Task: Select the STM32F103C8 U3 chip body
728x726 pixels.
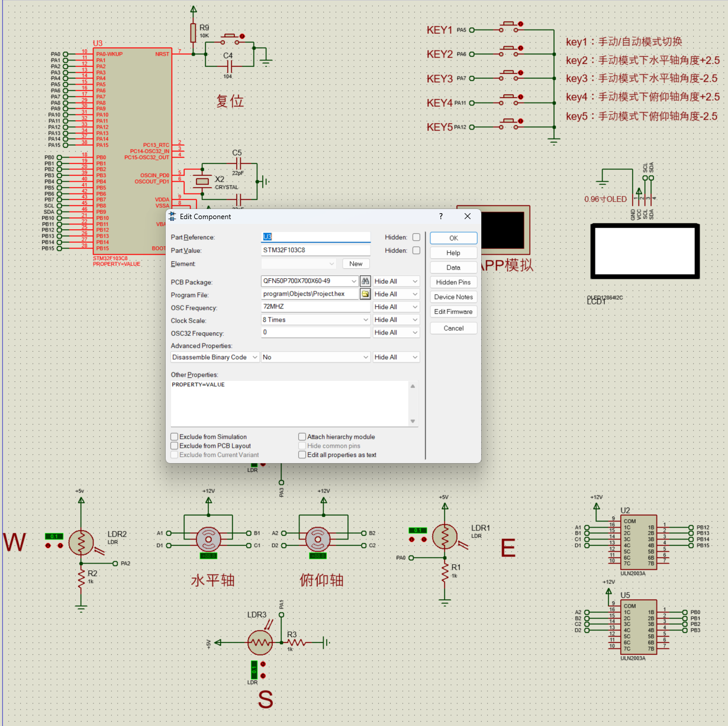Action: point(132,151)
